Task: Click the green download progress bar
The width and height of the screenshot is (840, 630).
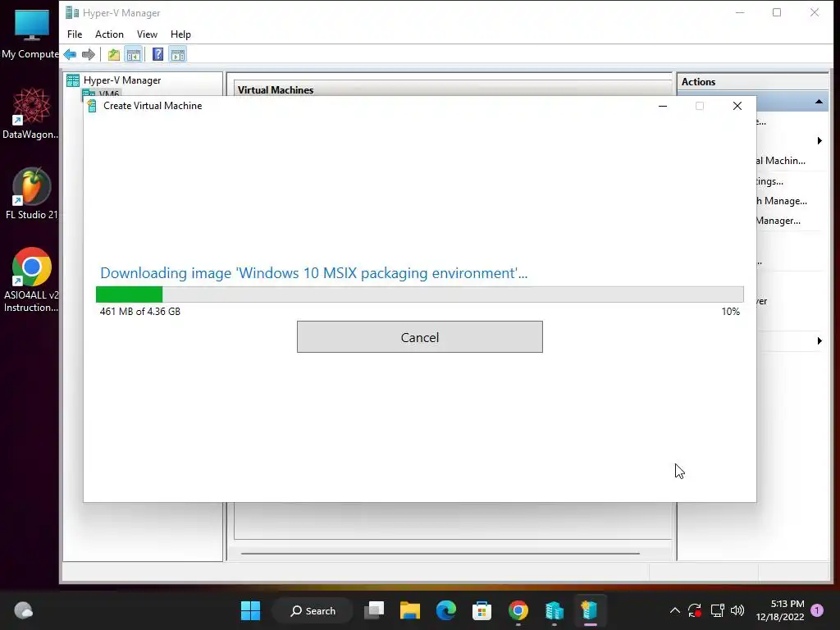Action: coord(419,294)
